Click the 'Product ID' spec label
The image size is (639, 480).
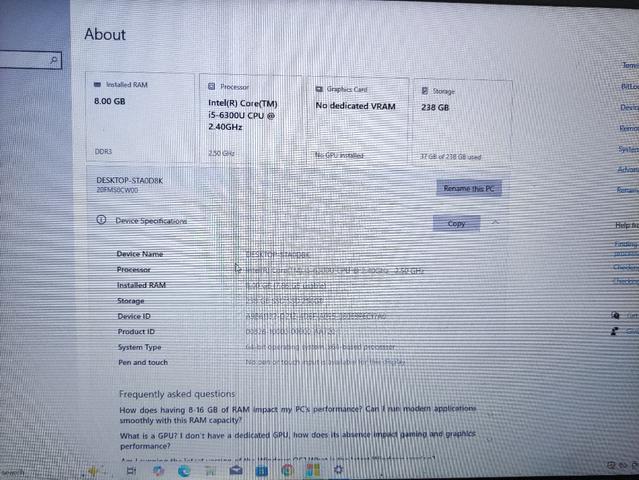(136, 332)
